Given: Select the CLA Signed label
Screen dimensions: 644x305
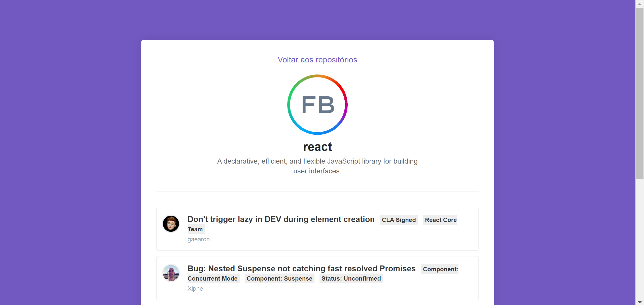Looking at the screenshot, I should 399,220.
